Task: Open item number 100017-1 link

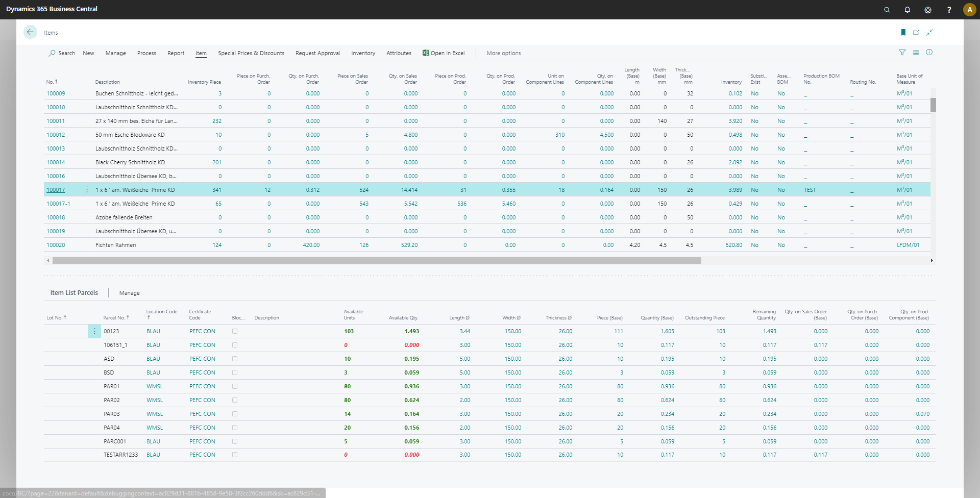Action: pyautogui.click(x=58, y=204)
